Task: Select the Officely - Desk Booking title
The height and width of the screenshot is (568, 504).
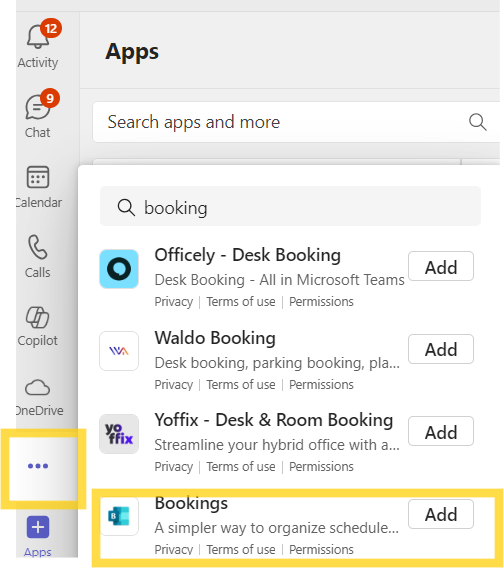Action: [x=247, y=255]
